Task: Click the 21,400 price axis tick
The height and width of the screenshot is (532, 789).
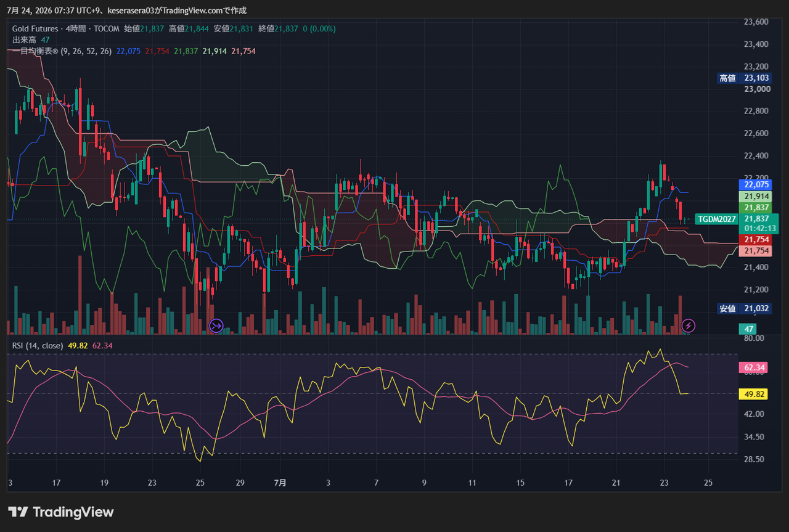Action: pos(756,267)
